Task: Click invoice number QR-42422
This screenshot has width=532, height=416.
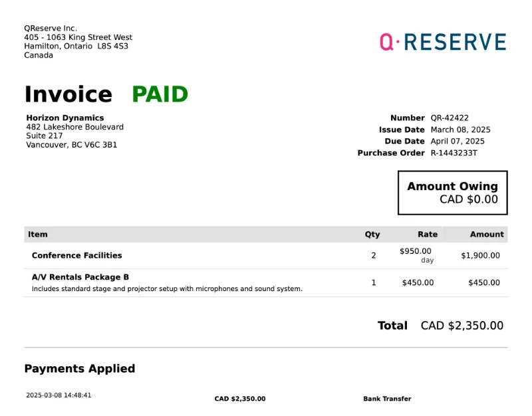Action: click(450, 118)
